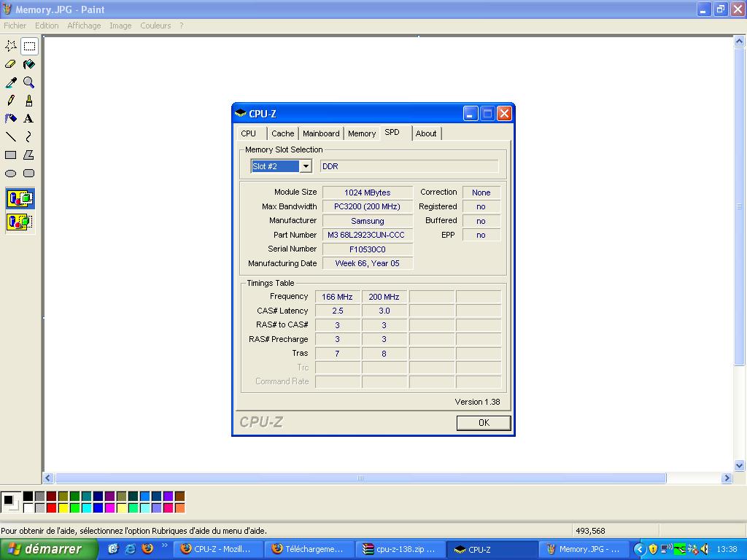Pick the Eraser tool

tap(11, 64)
